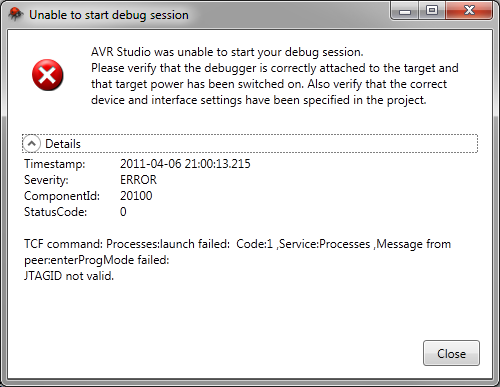Click the Timestamp label
The width and height of the screenshot is (500, 387).
55,164
